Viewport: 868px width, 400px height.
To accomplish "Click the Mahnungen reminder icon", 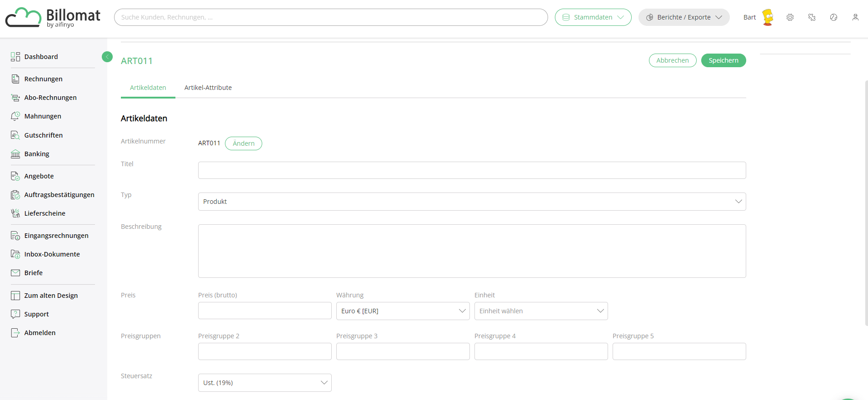I will coord(15,116).
